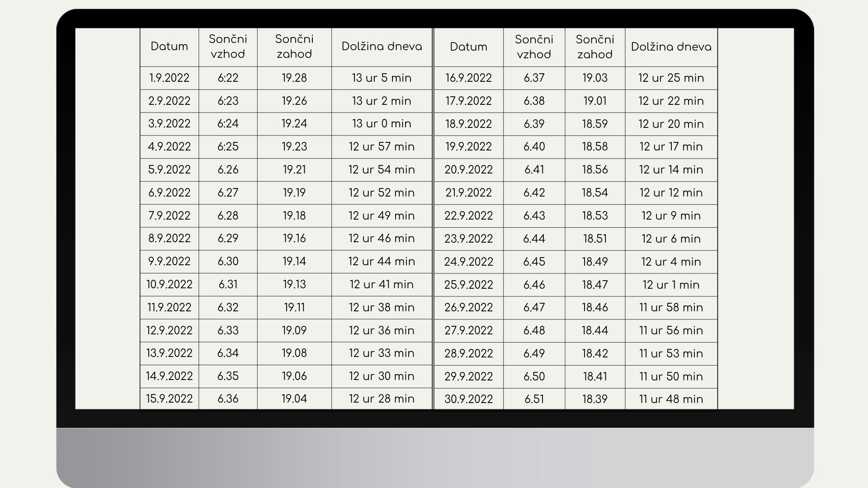The image size is (868, 488).
Task: Click the date cell 24.9.2022
Action: coord(468,262)
